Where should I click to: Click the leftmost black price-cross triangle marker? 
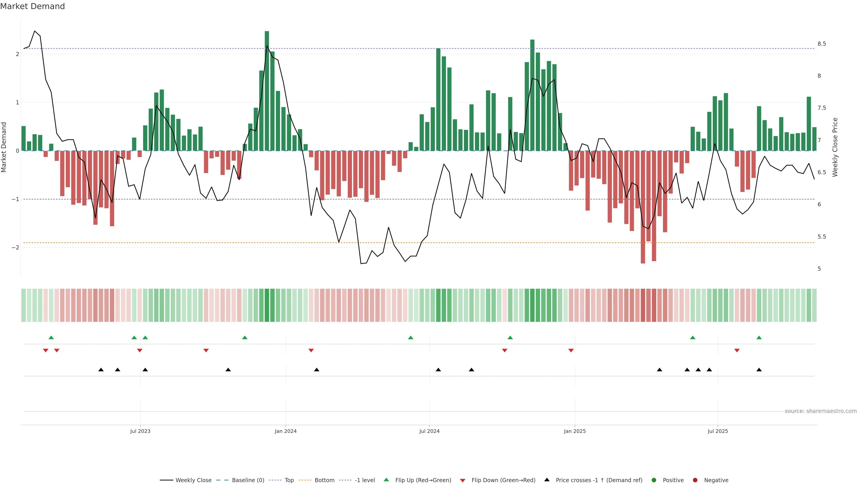pyautogui.click(x=101, y=370)
